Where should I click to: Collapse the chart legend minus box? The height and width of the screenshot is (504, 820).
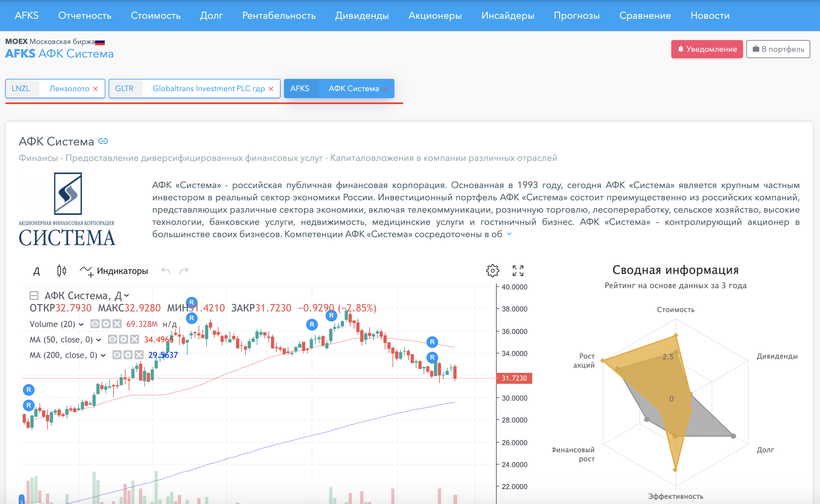[x=34, y=296]
